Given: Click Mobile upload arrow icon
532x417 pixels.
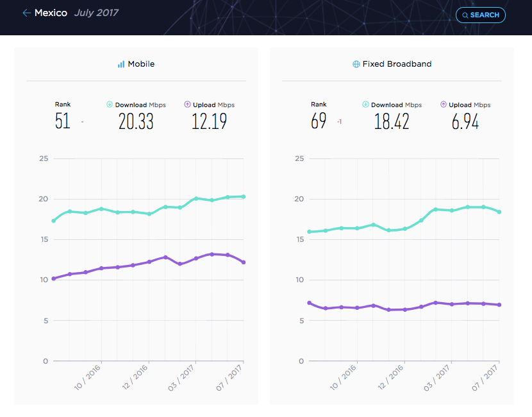Looking at the screenshot, I should coord(187,104).
